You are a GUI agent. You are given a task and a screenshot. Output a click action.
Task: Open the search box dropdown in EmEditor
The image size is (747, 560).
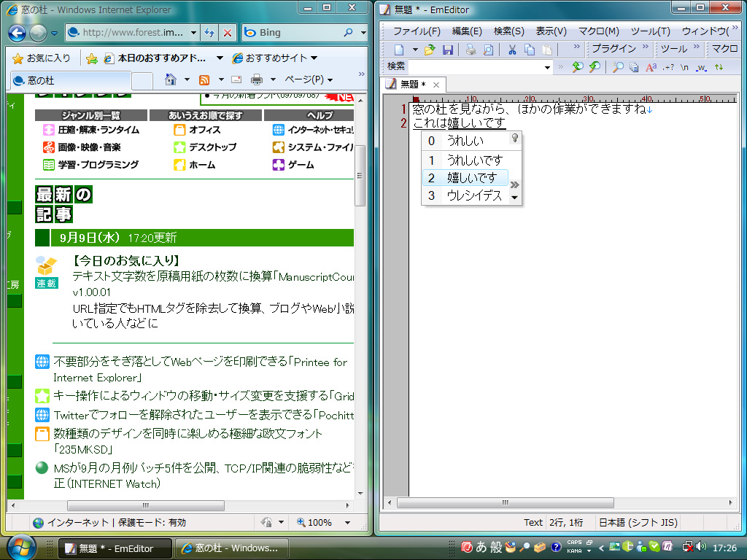tap(548, 66)
